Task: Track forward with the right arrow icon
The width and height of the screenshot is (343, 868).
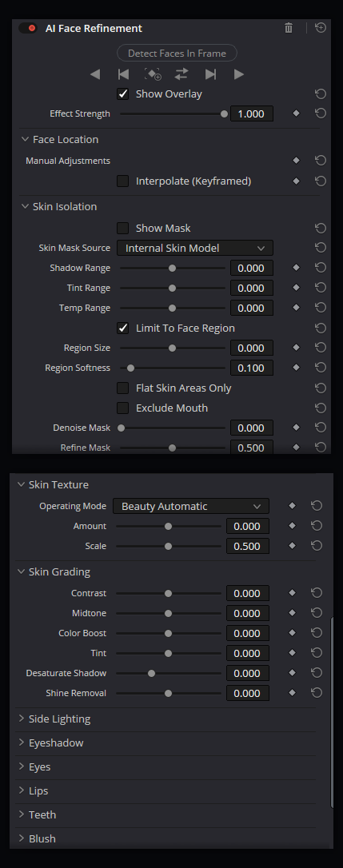Action: 239,74
